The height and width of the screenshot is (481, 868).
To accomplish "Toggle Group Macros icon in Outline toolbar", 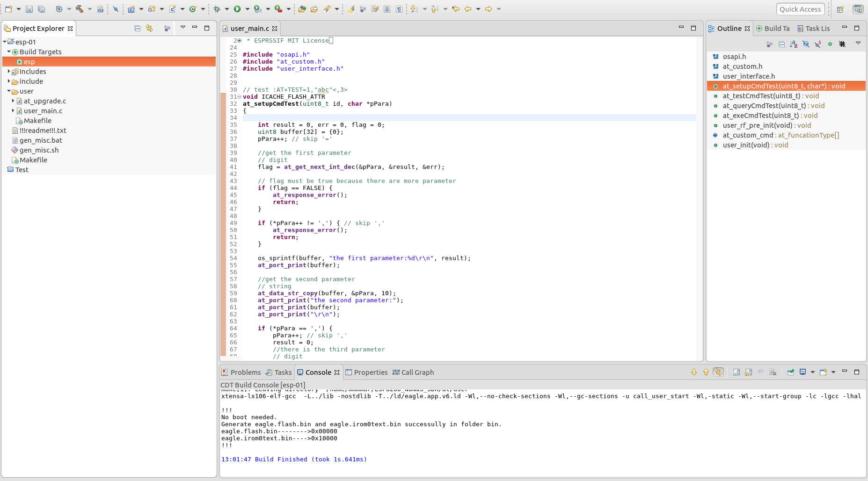I will click(842, 44).
